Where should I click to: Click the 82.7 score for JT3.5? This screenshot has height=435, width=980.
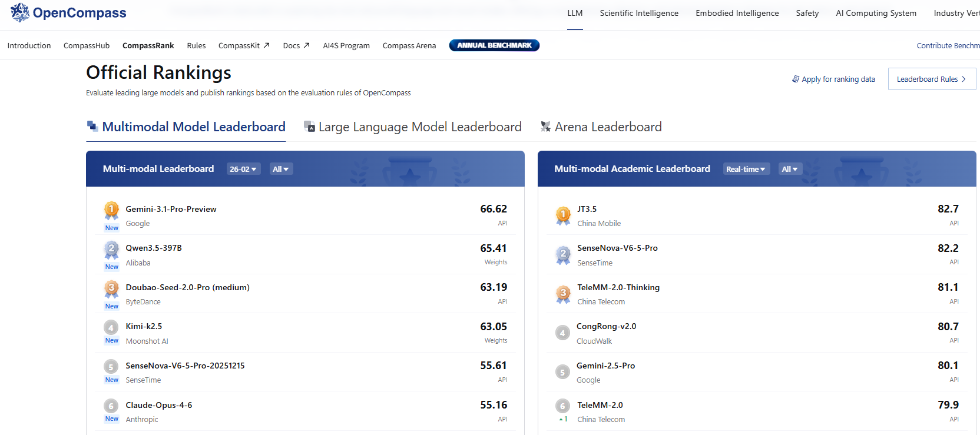948,209
